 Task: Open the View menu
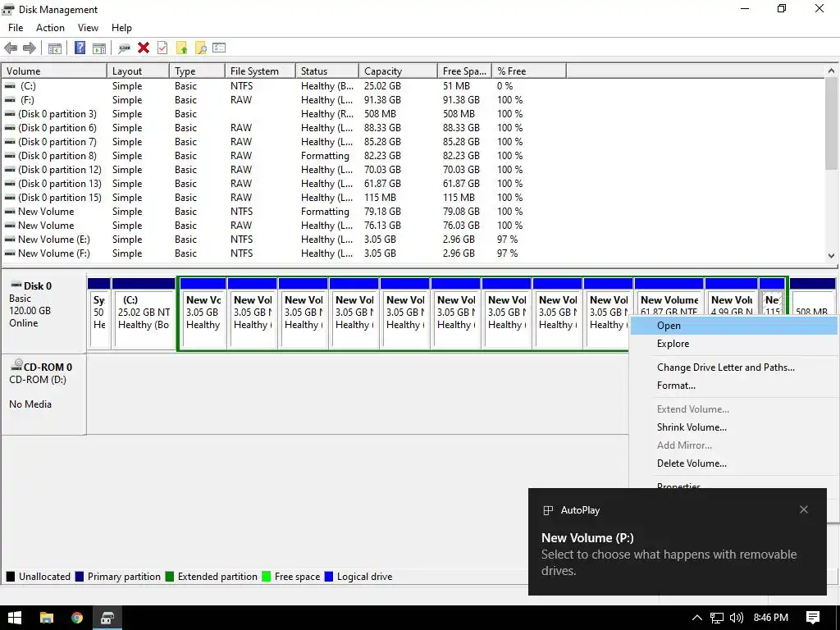point(88,28)
